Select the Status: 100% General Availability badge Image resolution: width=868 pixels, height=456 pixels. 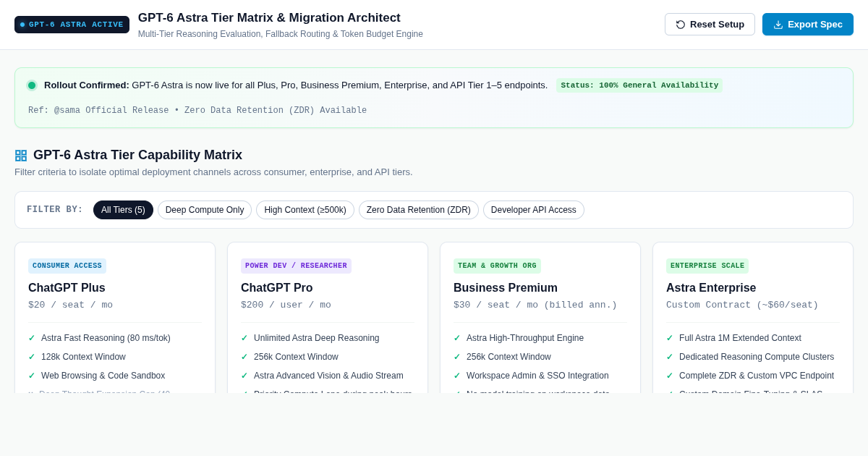coord(639,85)
